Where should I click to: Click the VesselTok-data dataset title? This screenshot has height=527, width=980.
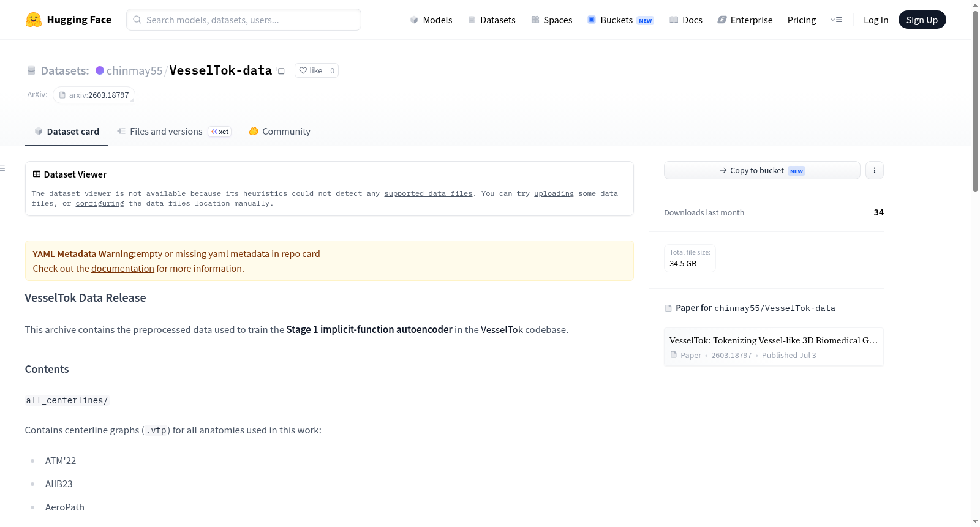click(221, 70)
